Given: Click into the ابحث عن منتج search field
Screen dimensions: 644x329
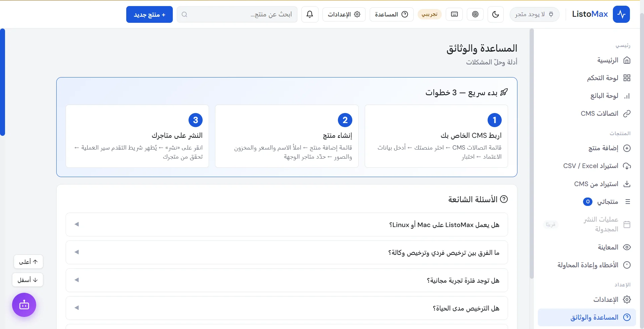Looking at the screenshot, I should pos(237,14).
